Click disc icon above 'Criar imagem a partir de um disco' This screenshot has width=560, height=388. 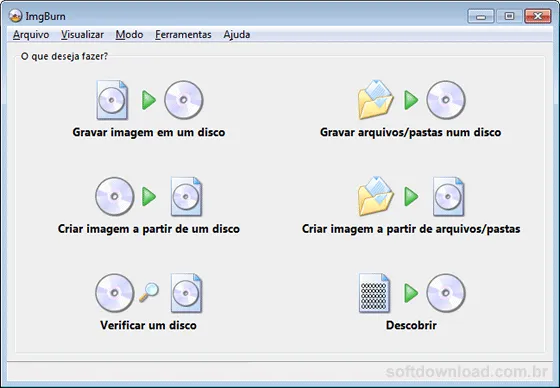point(115,196)
